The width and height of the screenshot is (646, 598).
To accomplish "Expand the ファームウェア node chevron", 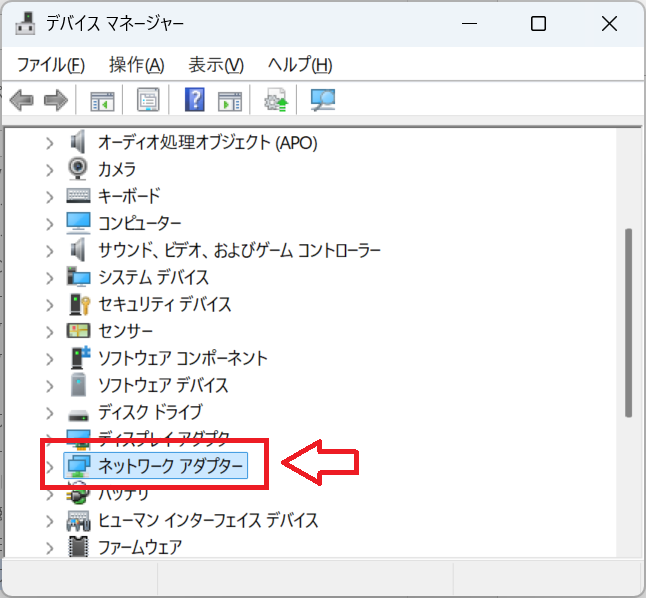I will pos(50,548).
